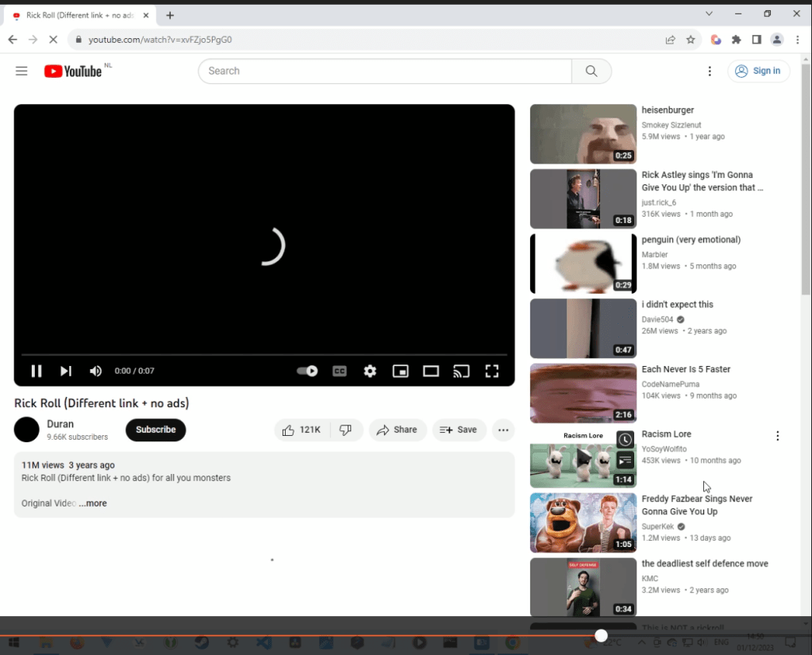Open options for Racism Lore video

pos(777,436)
